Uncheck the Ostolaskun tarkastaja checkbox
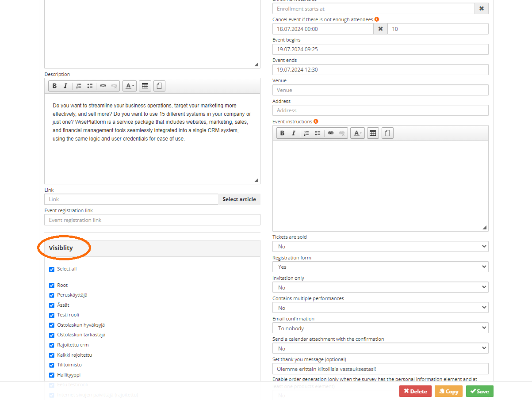 point(52,335)
